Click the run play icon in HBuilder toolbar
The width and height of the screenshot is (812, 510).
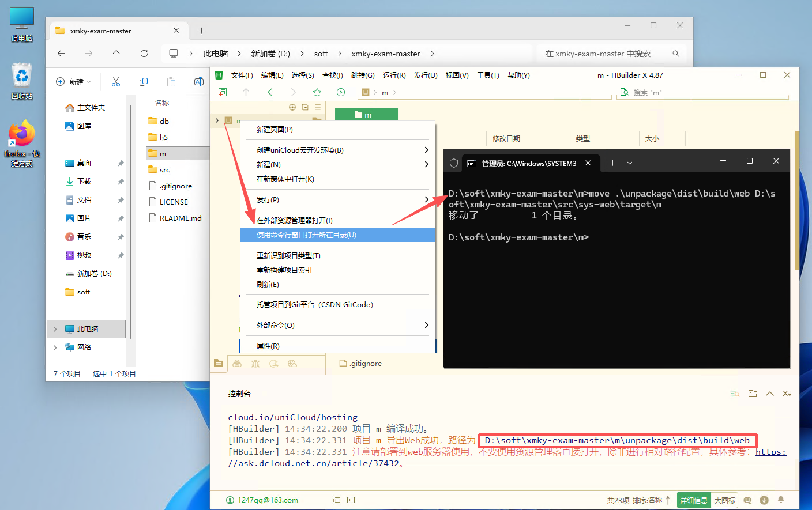tap(341, 92)
